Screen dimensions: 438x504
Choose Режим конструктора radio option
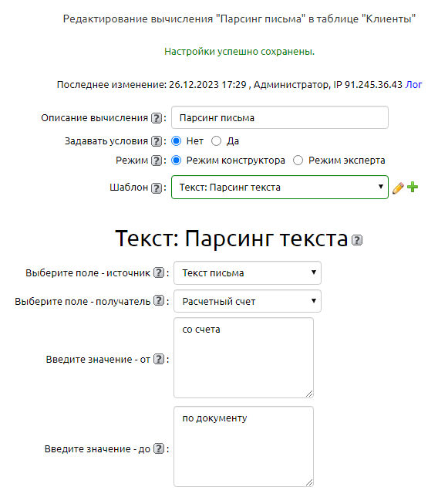177,161
